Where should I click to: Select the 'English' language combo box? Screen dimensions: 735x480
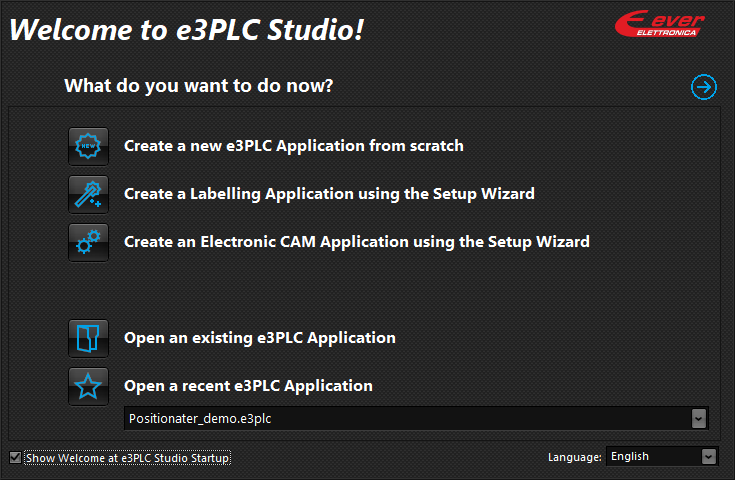662,457
